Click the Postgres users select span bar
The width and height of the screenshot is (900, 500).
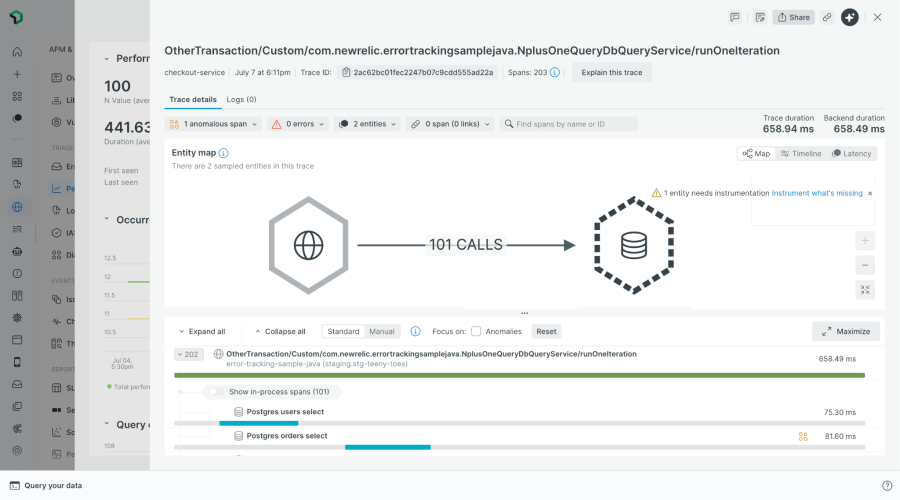(x=259, y=424)
